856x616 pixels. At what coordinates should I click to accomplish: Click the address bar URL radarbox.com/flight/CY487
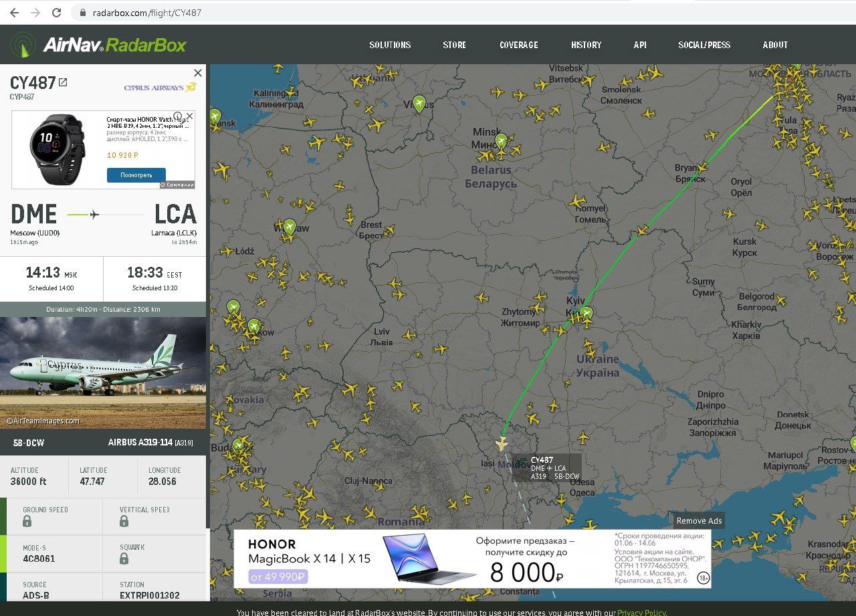(x=146, y=13)
